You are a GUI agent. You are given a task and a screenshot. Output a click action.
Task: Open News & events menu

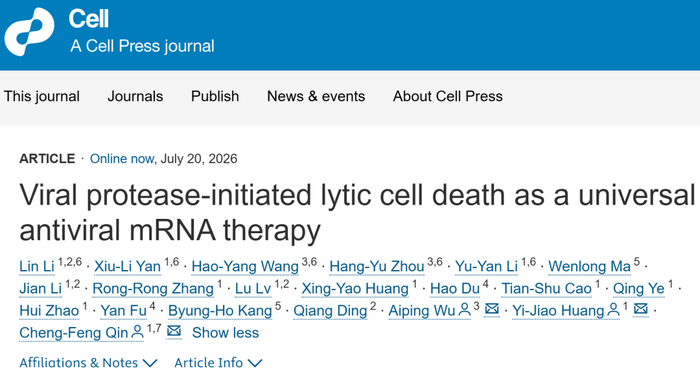tap(316, 96)
